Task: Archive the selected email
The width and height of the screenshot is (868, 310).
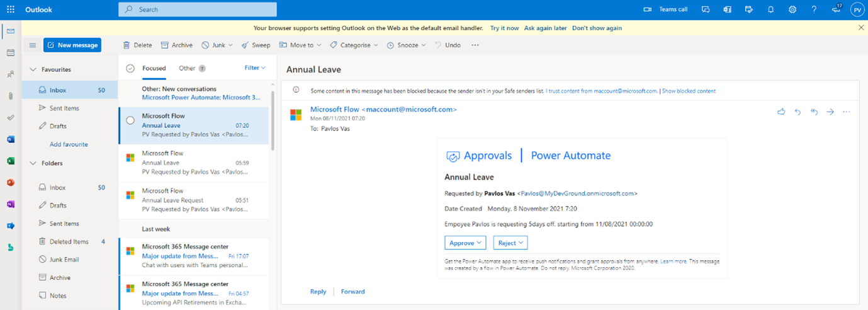Action: [177, 45]
